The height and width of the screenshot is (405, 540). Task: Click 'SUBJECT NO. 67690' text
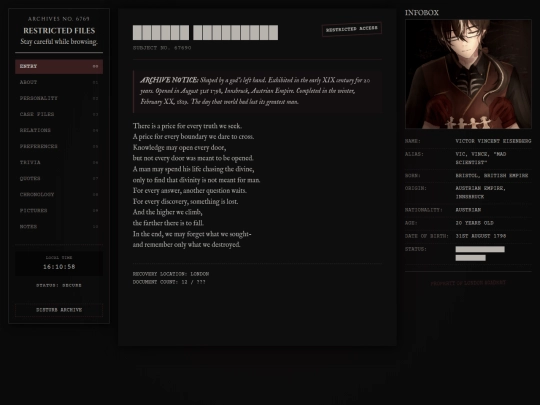click(x=162, y=48)
